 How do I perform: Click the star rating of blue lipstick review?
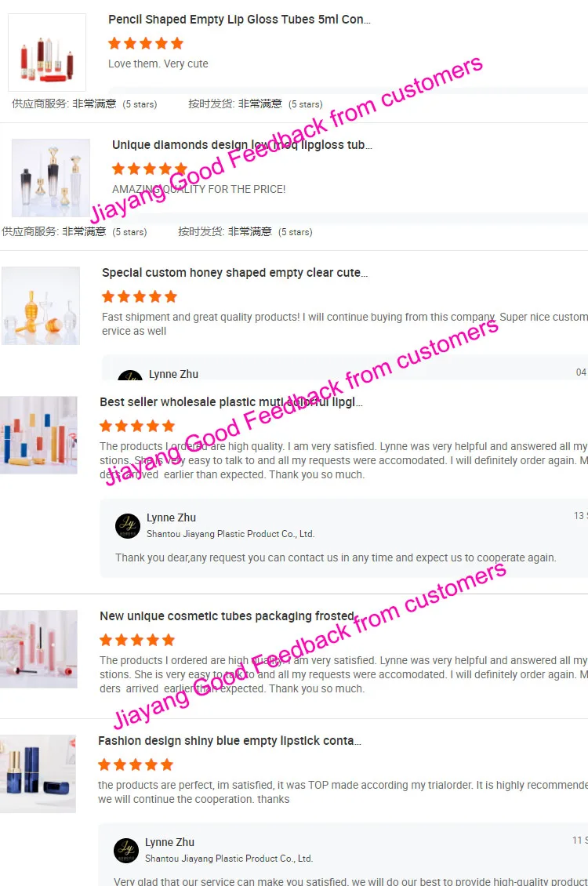click(x=136, y=764)
